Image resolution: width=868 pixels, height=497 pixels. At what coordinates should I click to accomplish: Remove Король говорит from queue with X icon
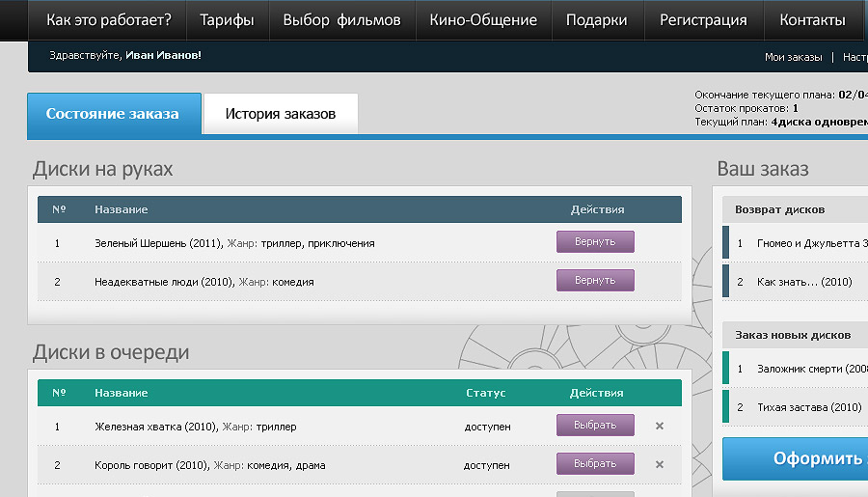660,465
